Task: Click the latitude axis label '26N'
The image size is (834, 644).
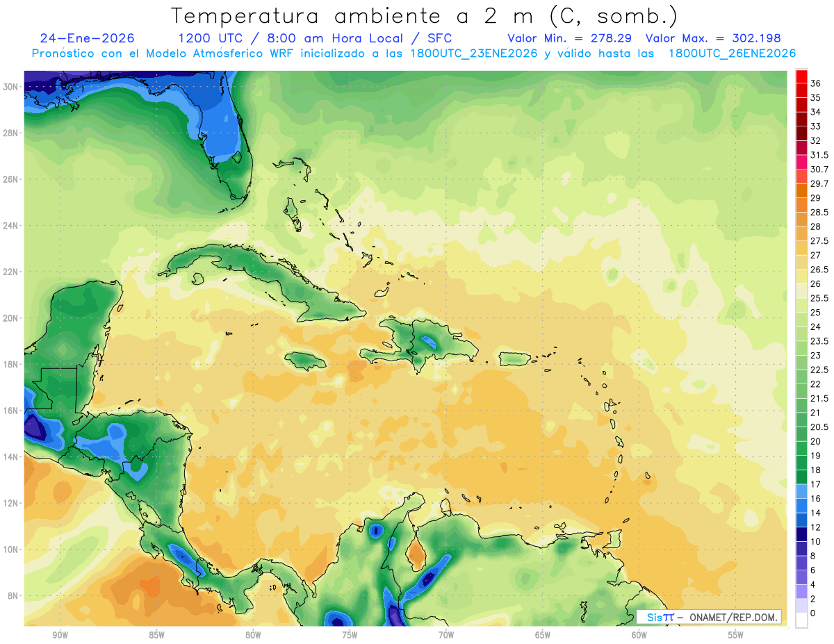Action: click(10, 179)
